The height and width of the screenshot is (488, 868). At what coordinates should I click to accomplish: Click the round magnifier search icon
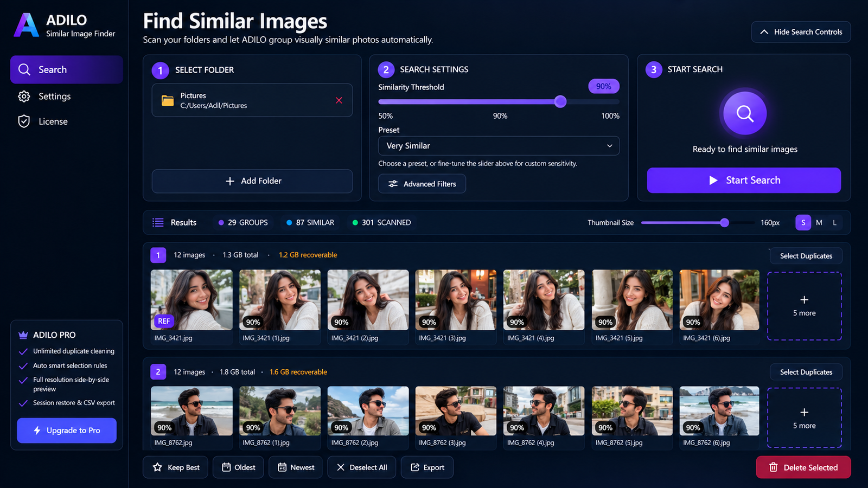point(745,113)
